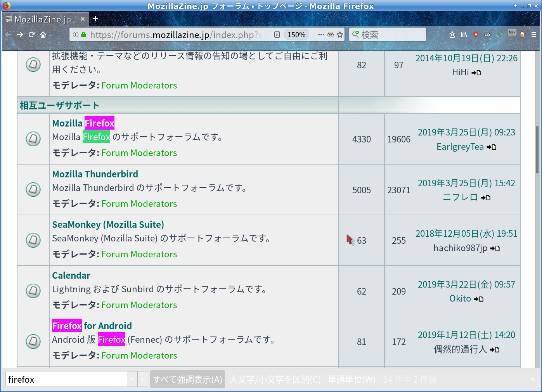This screenshot has height=392, width=542.
Task: Click forum status icon for Calendar
Action: 33,291
